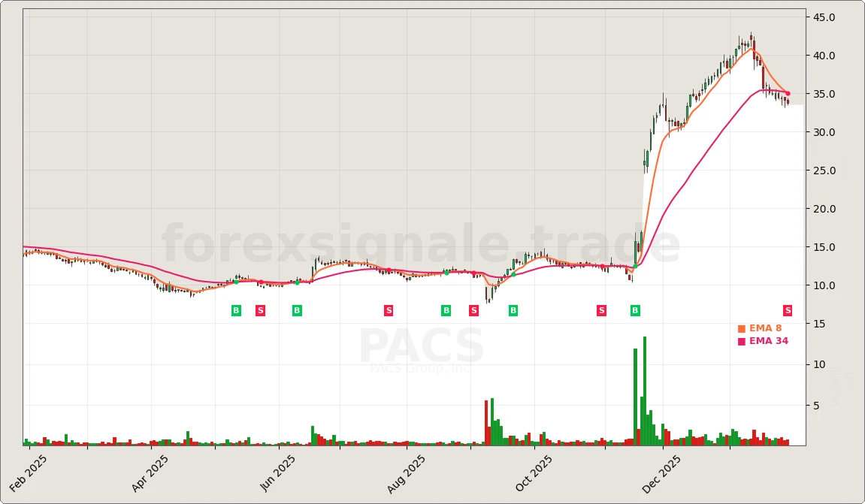The width and height of the screenshot is (865, 504).
Task: Select the first Buy signal marker in May
Action: click(235, 310)
